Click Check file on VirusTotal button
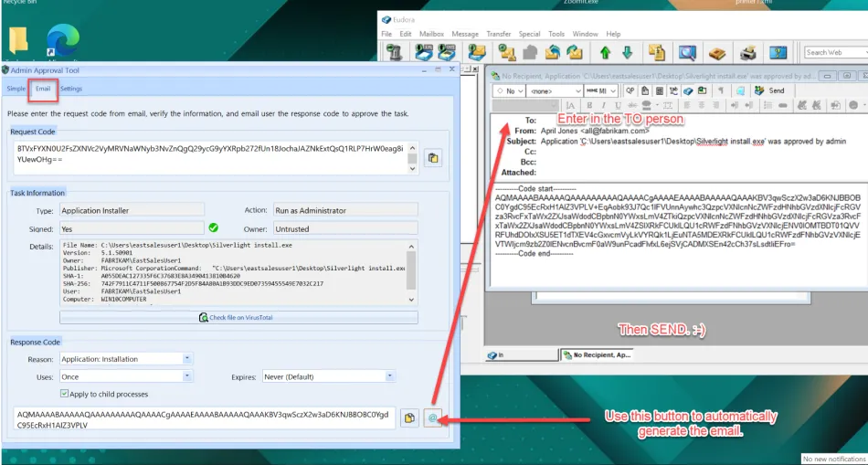 [238, 317]
